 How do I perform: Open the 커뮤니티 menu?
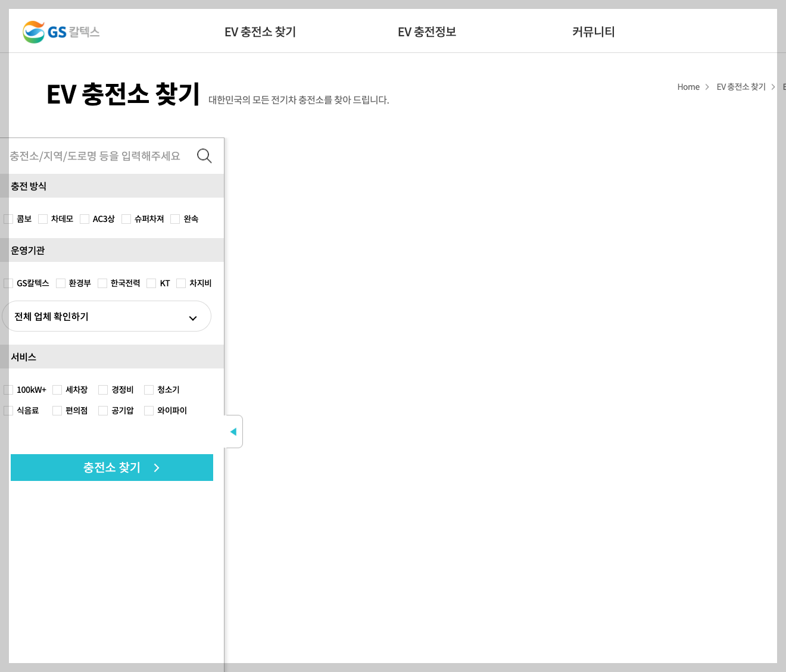click(593, 32)
